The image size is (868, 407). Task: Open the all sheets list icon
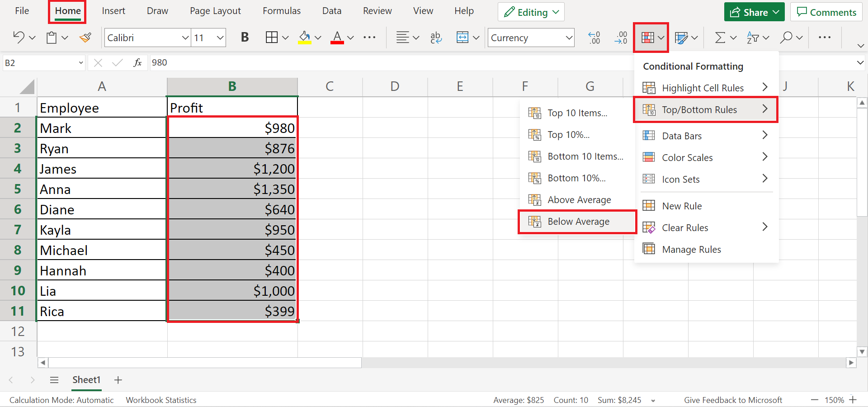[54, 380]
